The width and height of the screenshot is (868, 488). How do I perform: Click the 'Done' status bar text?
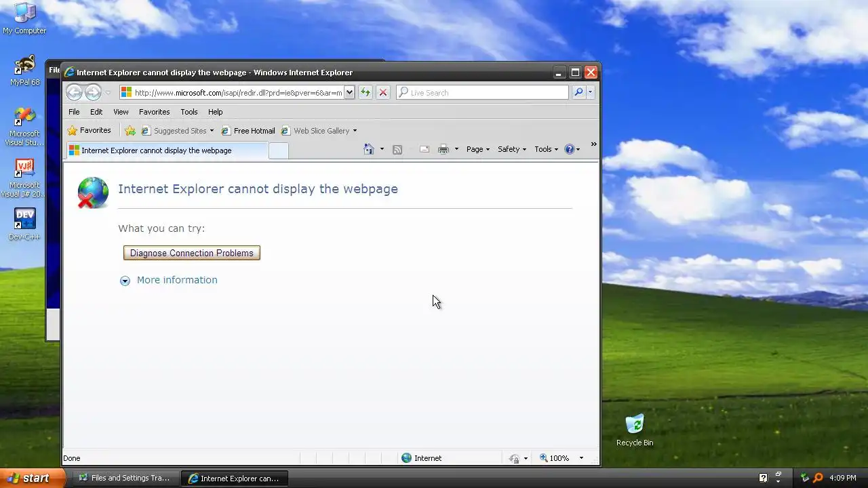pos(72,458)
